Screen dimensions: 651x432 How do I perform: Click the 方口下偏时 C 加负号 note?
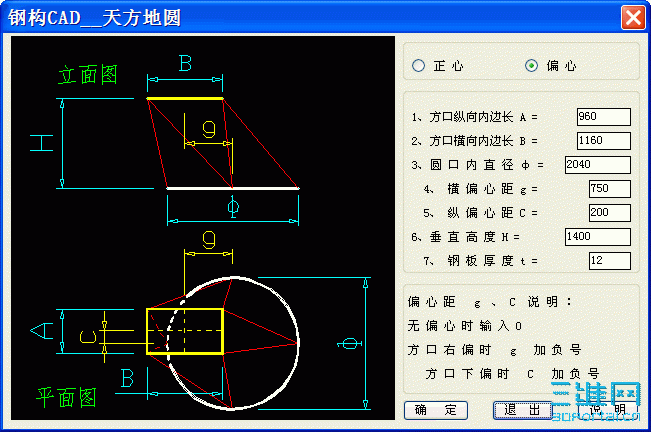[512, 374]
